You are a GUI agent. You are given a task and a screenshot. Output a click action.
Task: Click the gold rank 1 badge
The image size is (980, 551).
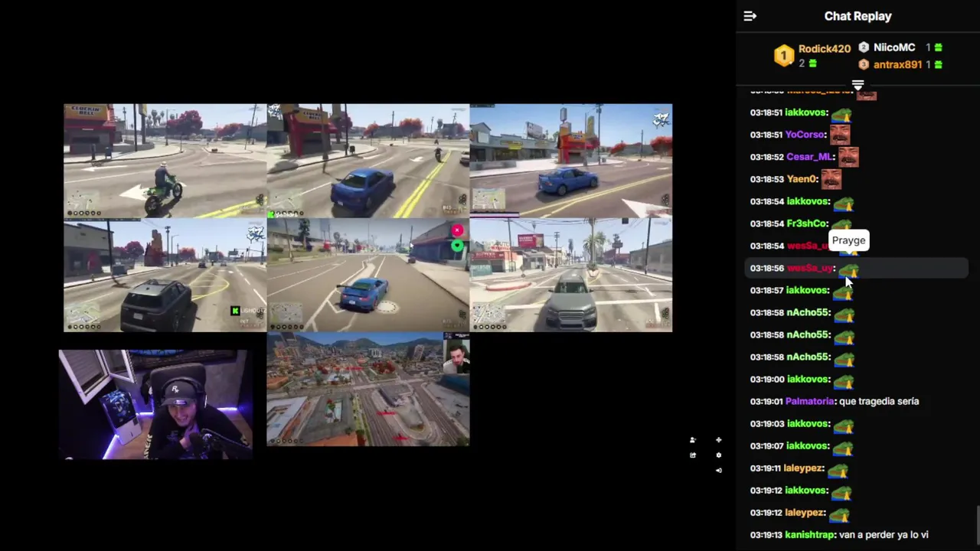[783, 55]
